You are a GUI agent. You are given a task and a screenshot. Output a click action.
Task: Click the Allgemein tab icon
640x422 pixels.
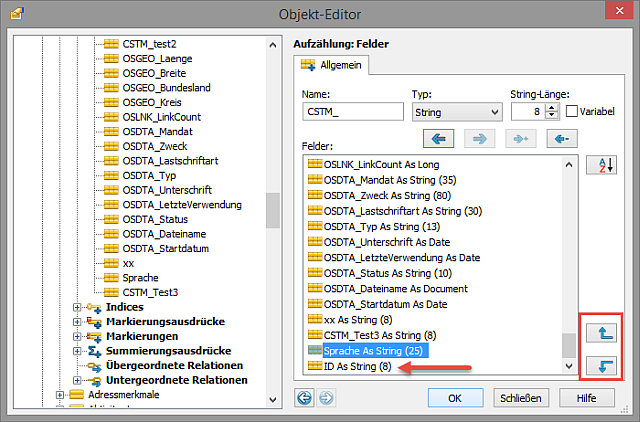pos(308,65)
